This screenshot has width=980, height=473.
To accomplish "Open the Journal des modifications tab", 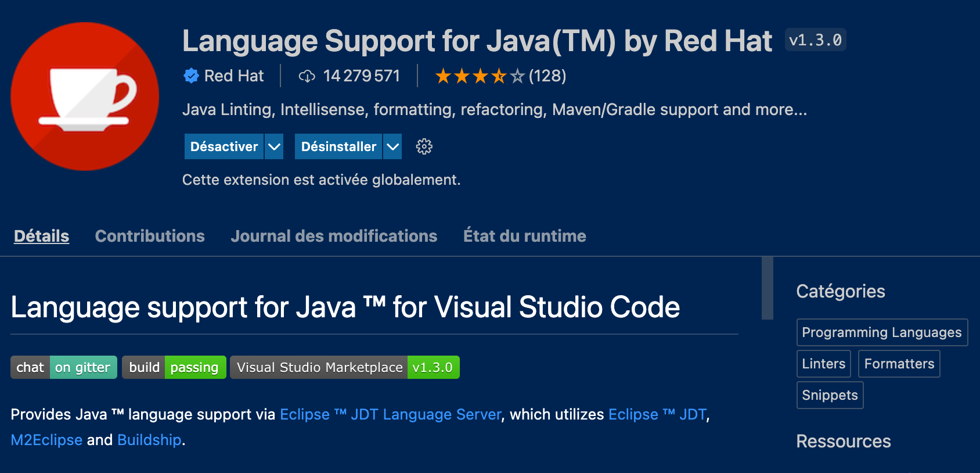I will click(334, 236).
